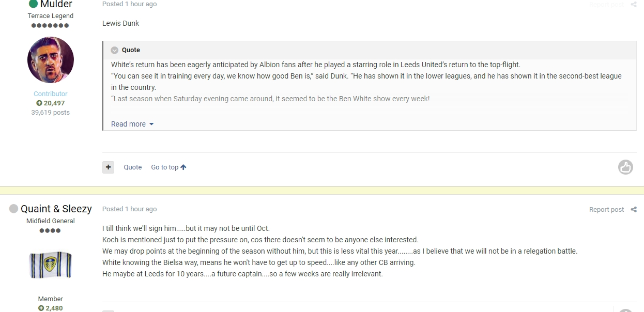The height and width of the screenshot is (312, 644).
Task: Open Mulder's profile avatar
Action: 51,60
